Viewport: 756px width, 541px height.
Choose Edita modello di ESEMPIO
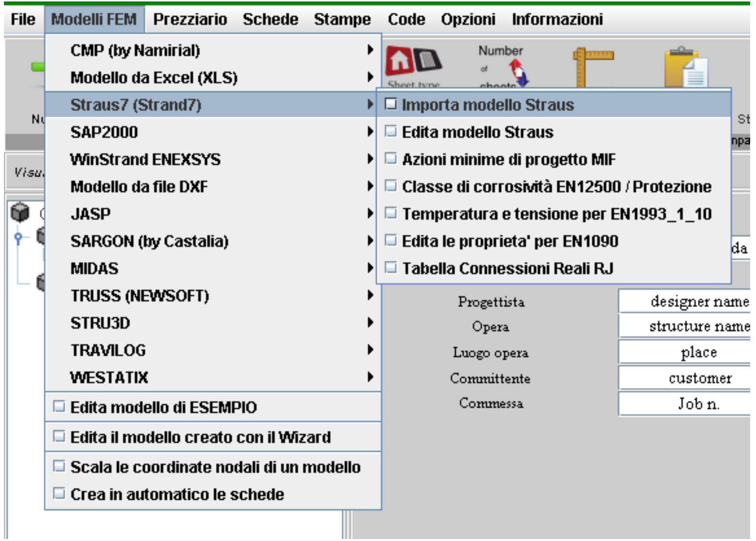click(213, 407)
